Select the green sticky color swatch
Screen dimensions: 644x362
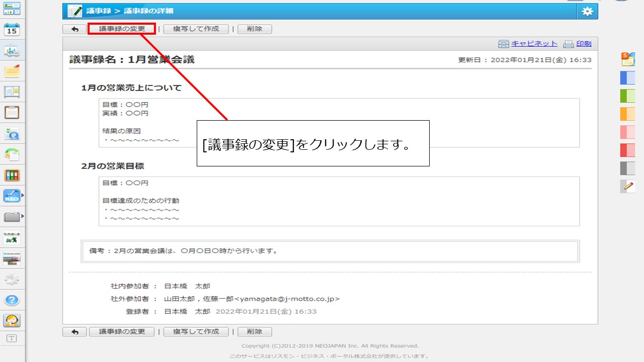click(x=627, y=96)
